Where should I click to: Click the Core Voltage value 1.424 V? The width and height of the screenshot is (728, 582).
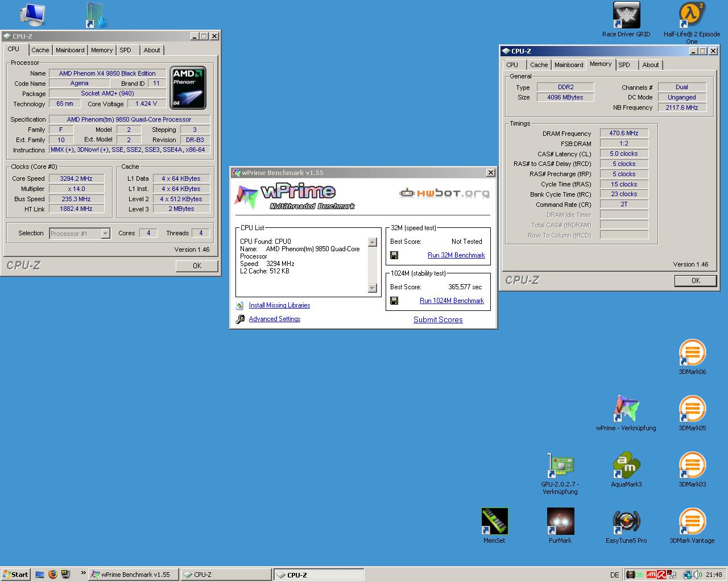pos(146,104)
